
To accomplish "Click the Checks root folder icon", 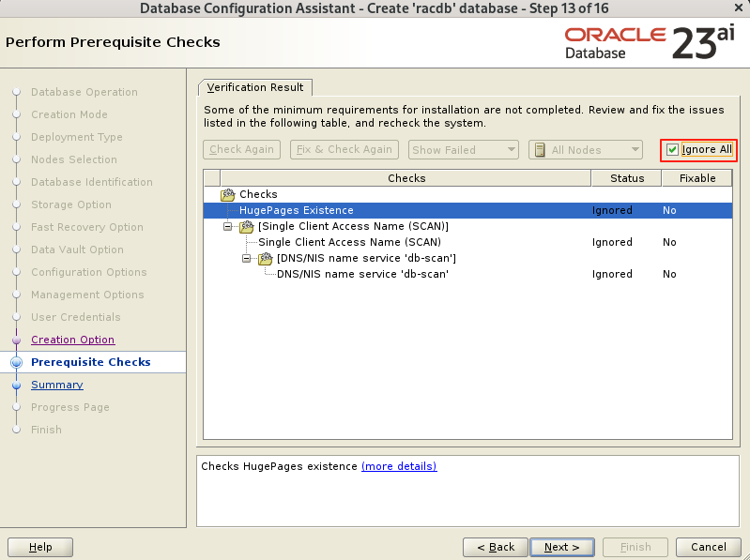I will coord(228,194).
